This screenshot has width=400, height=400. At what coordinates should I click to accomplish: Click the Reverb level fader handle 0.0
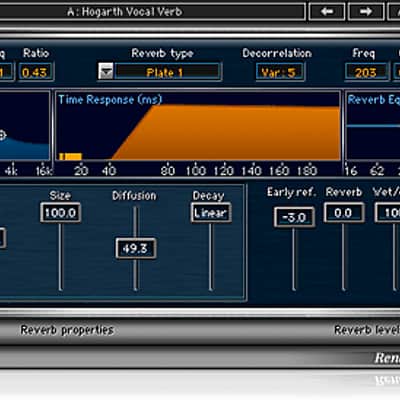(344, 212)
